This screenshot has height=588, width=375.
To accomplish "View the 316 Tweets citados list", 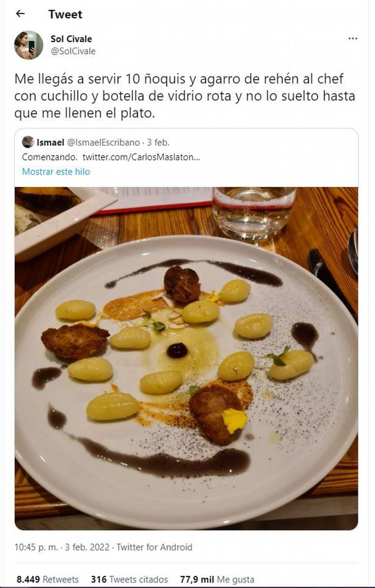I will tap(129, 579).
